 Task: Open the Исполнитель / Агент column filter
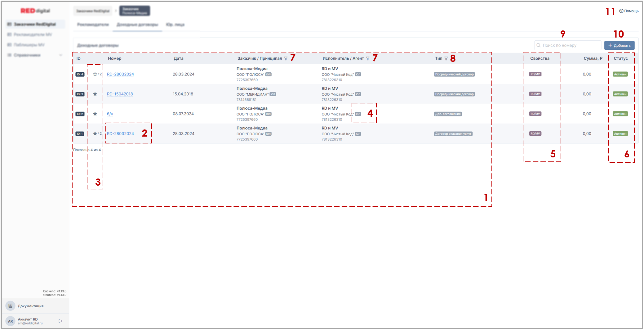(x=368, y=59)
